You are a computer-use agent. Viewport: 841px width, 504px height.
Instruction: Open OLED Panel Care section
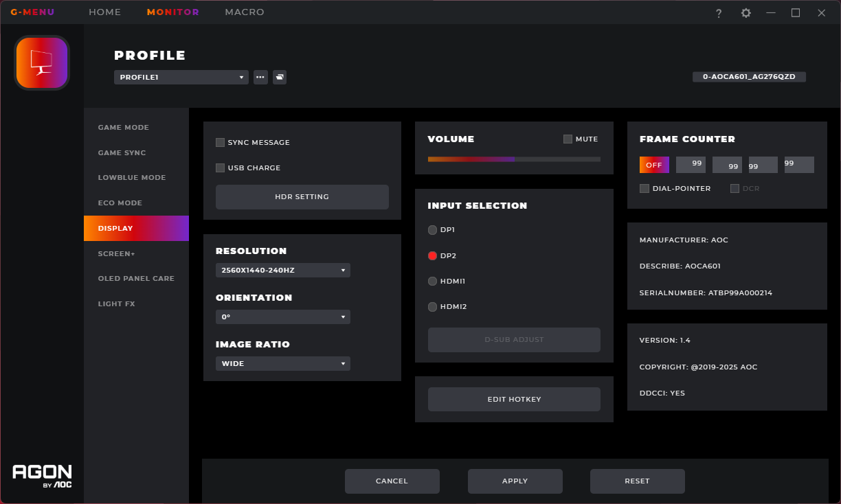coord(136,279)
